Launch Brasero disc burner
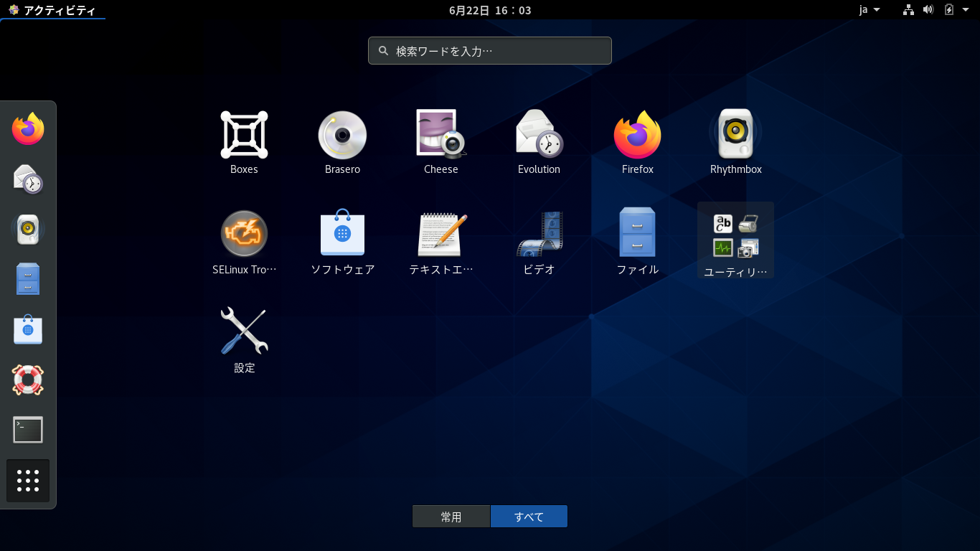The image size is (980, 551). coord(342,142)
